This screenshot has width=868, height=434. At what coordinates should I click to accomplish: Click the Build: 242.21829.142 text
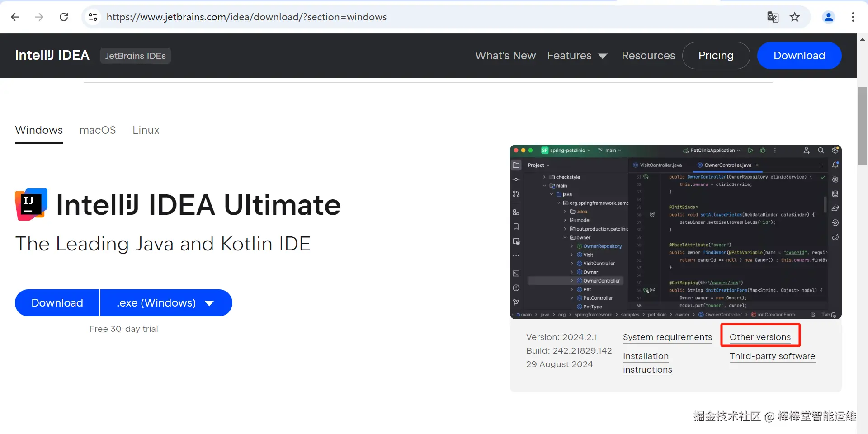tap(569, 351)
